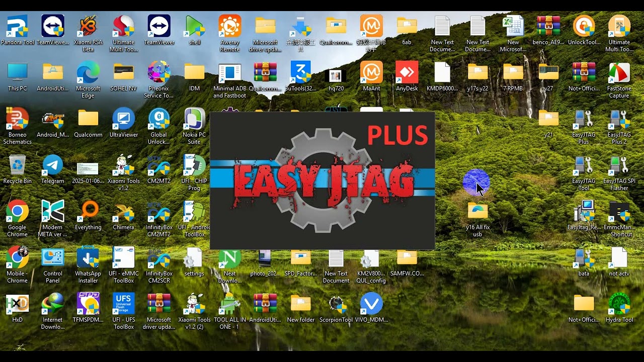Select the This PC icon
The height and width of the screenshot is (362, 644).
[17, 76]
